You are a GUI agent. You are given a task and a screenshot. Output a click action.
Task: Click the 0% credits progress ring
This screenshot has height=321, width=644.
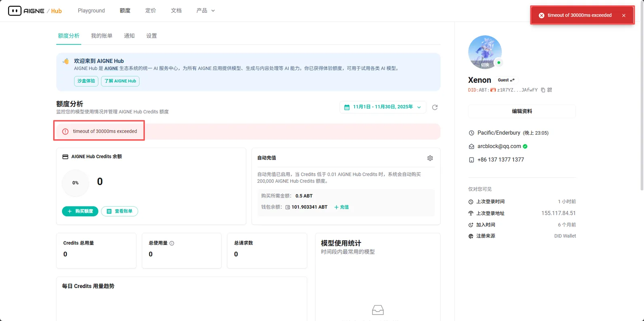(x=76, y=183)
